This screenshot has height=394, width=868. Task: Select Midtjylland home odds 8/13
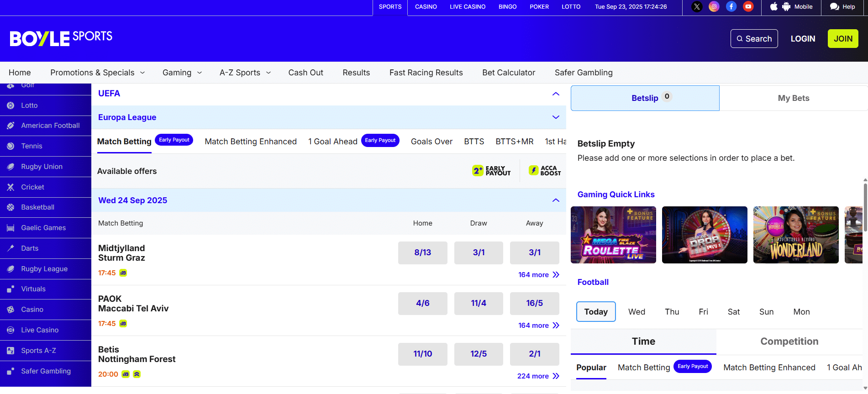423,252
